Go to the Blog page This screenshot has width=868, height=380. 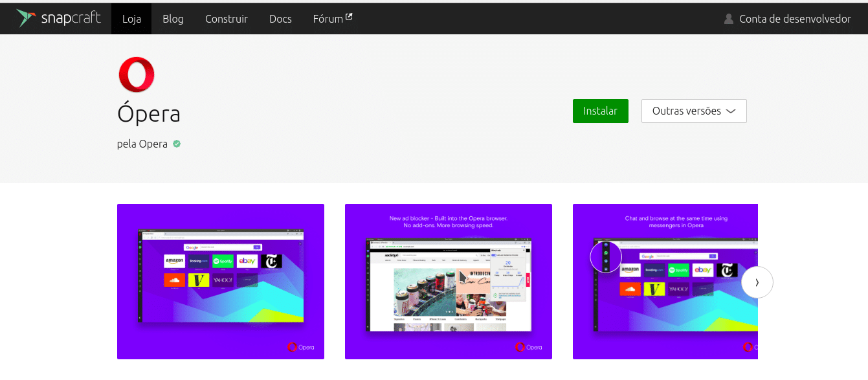[x=173, y=19]
